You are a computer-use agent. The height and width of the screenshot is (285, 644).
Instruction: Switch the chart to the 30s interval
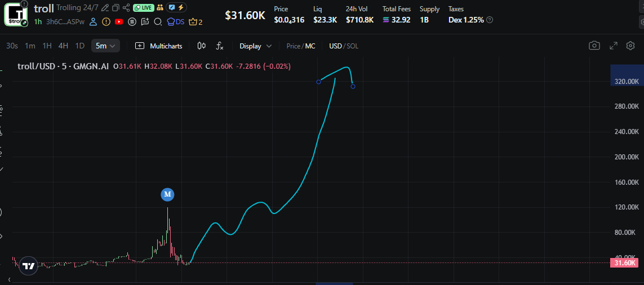12,46
